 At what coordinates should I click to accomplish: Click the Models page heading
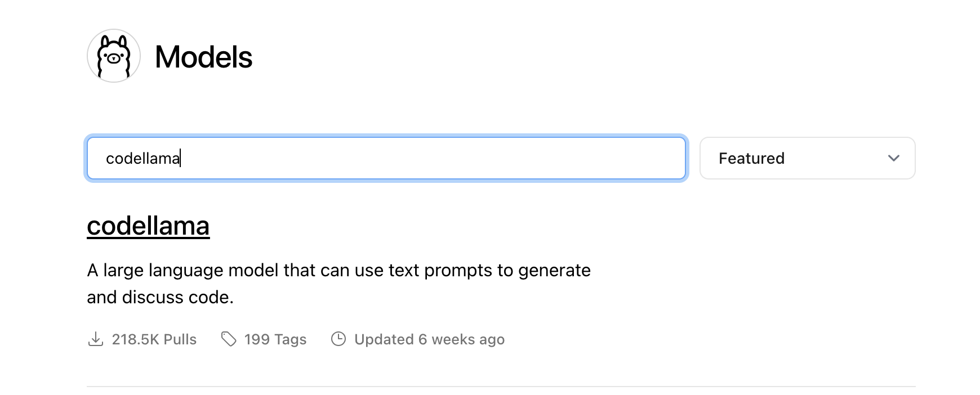tap(203, 57)
